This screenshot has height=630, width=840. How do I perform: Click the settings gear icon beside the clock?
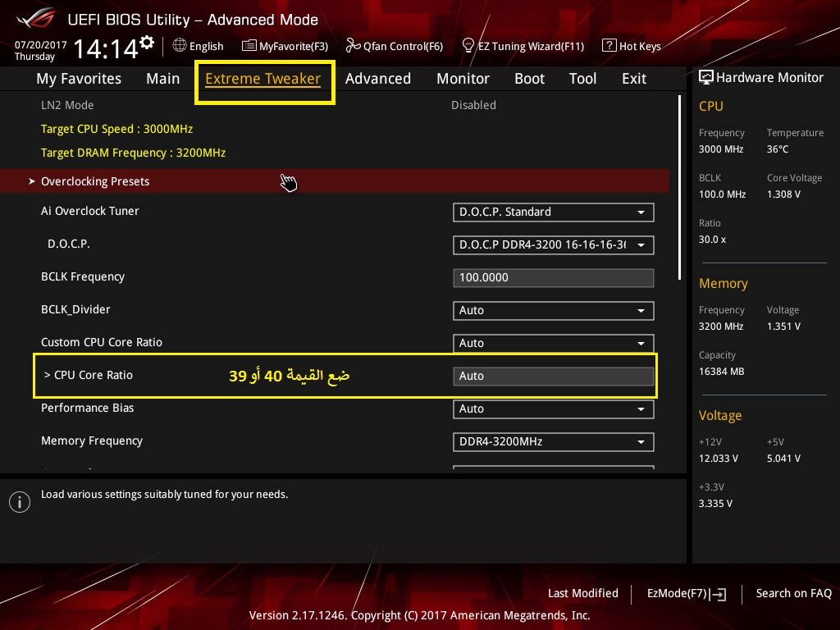147,43
